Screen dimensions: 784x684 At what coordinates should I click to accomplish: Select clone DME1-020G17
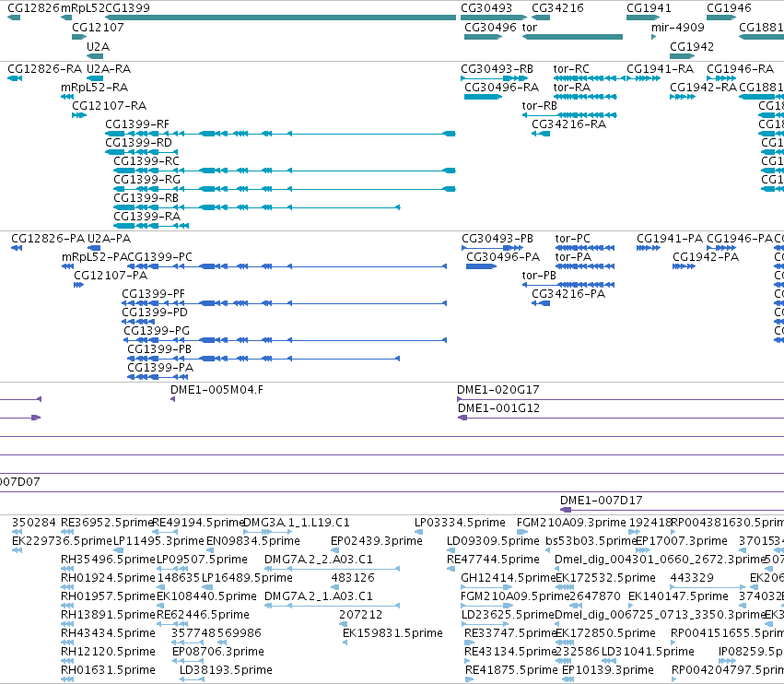(621, 399)
